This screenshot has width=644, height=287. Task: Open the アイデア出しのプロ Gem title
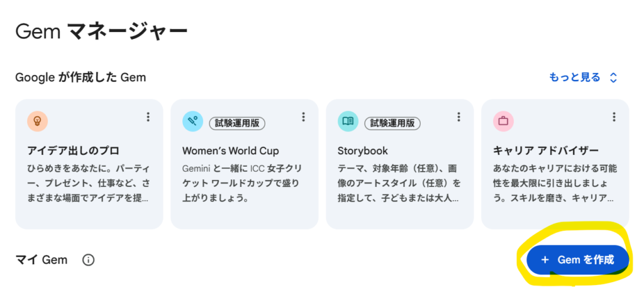74,151
